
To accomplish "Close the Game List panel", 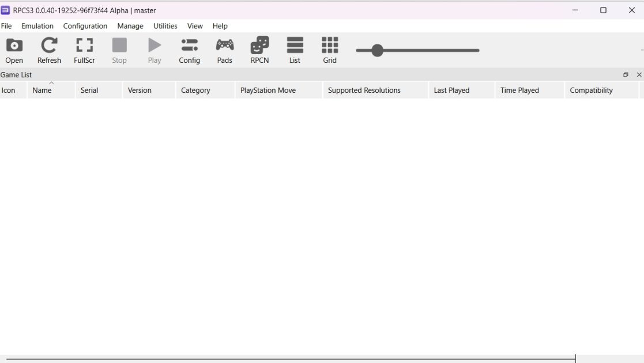I will tap(639, 75).
